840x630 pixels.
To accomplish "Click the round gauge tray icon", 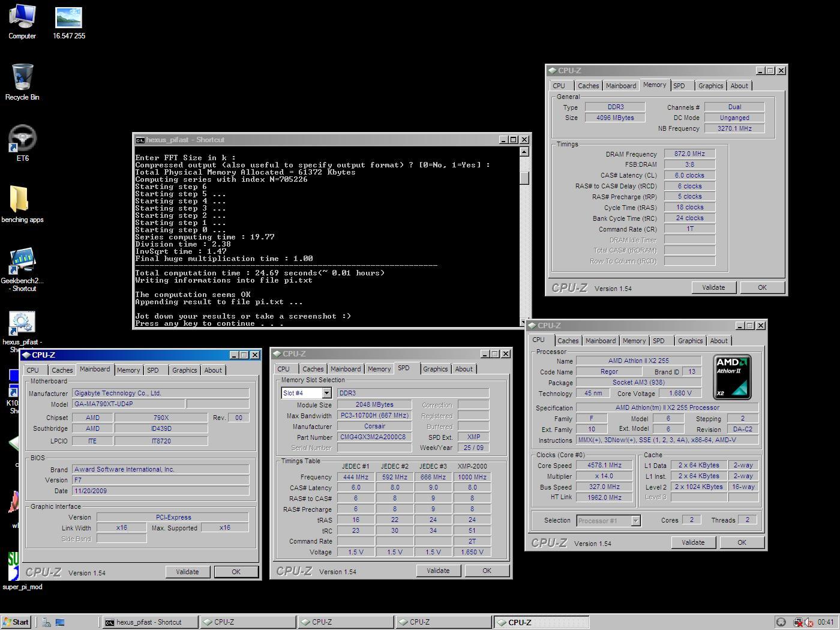I will click(x=781, y=622).
